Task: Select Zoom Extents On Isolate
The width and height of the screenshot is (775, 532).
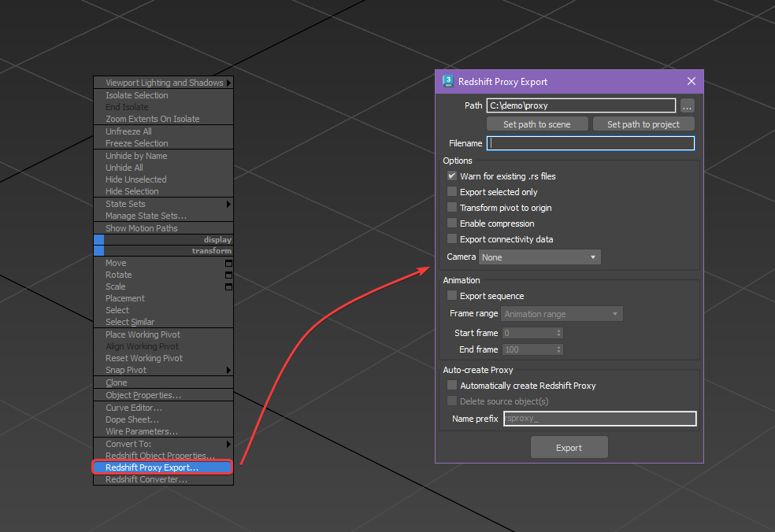Action: (163, 119)
